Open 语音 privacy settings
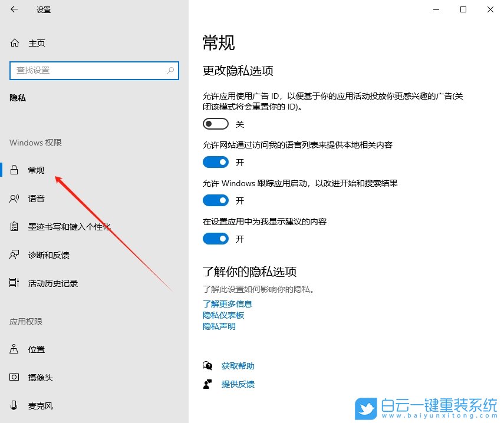 [x=35, y=199]
